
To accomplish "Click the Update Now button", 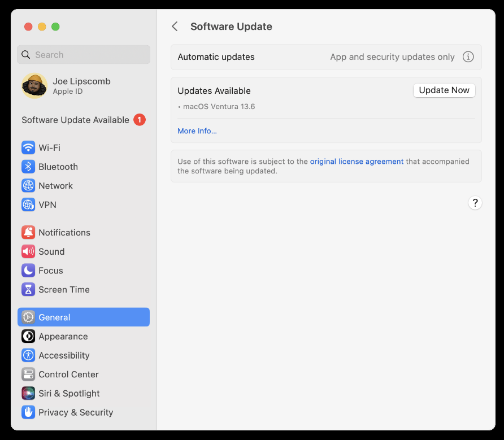I will click(444, 90).
